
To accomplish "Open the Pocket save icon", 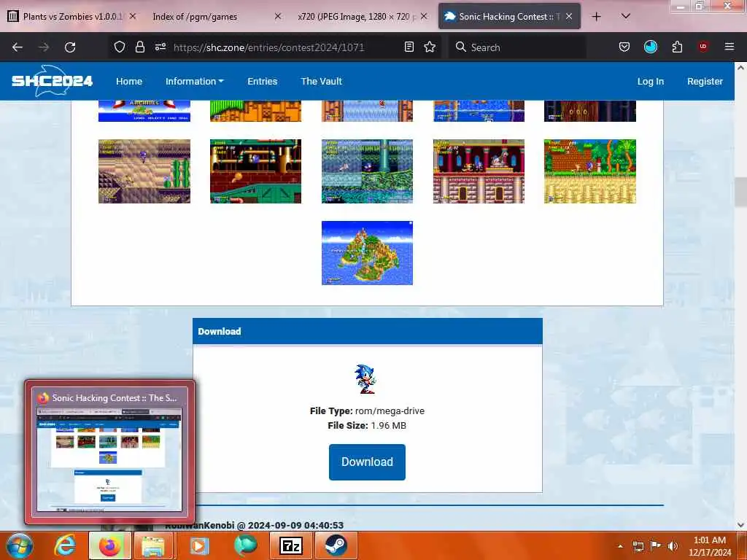I will 624,47.
